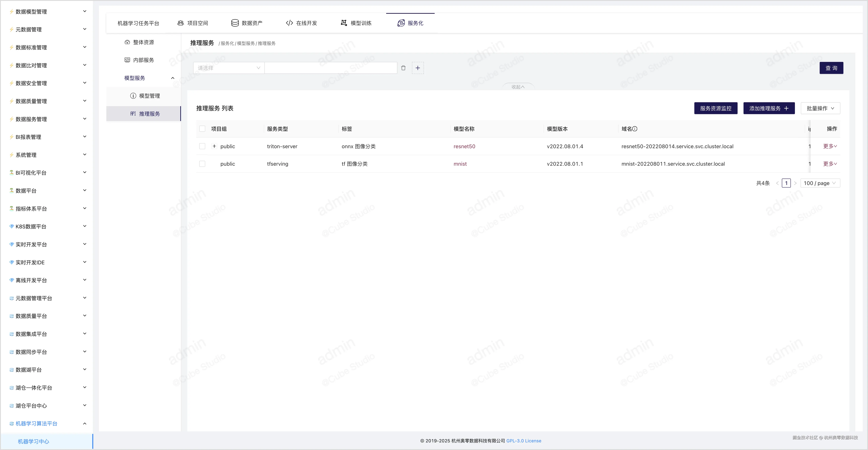Expand the public triton-server row with plus icon
This screenshot has width=868, height=450.
click(214, 146)
